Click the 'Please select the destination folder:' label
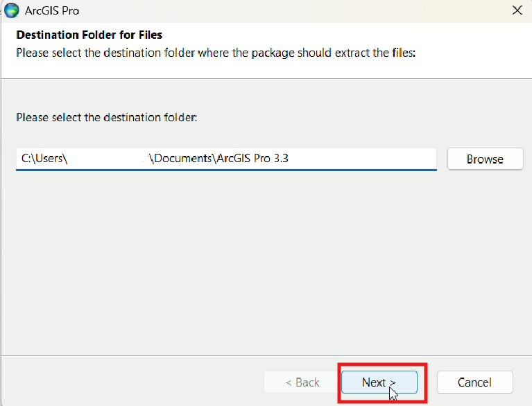Screen dimensions: 532x406 coord(107,117)
